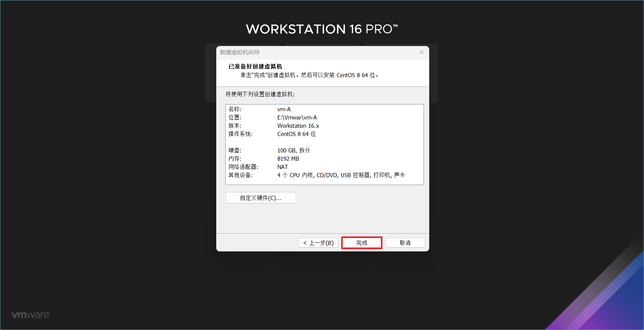Click the 硬盘: label

click(x=235, y=151)
